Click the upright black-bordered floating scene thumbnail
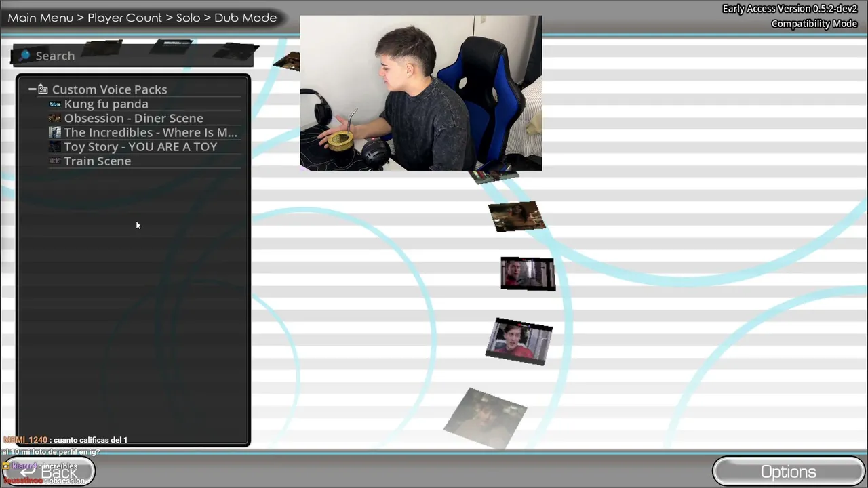868x488 pixels. [x=528, y=274]
